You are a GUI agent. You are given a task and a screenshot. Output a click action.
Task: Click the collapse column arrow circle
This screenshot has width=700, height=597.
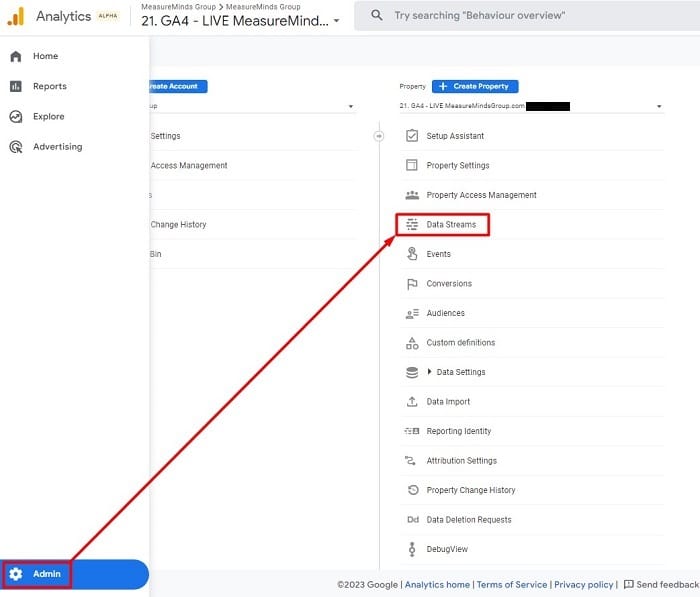click(x=379, y=136)
